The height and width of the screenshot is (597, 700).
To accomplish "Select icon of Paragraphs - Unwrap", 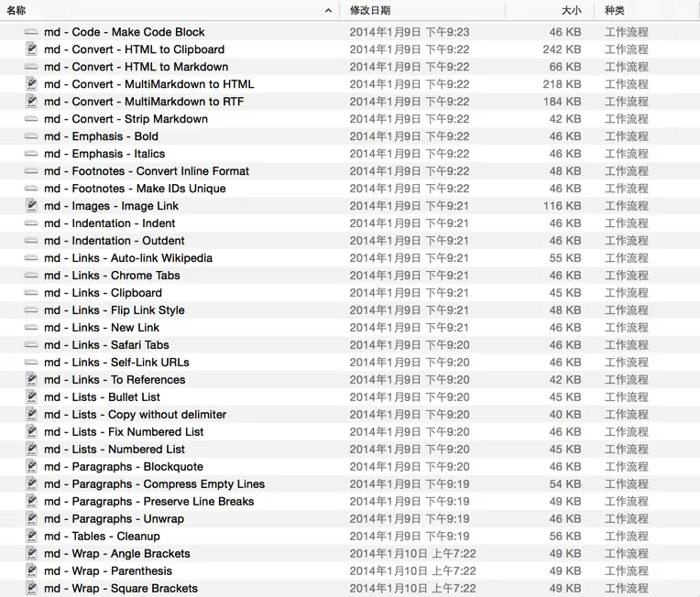I will pos(31,519).
